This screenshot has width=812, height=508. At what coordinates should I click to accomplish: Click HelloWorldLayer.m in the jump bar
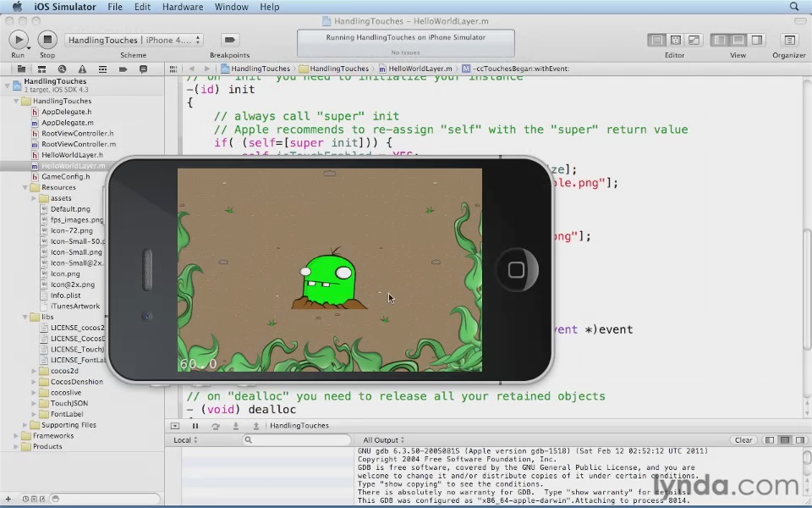(x=415, y=69)
